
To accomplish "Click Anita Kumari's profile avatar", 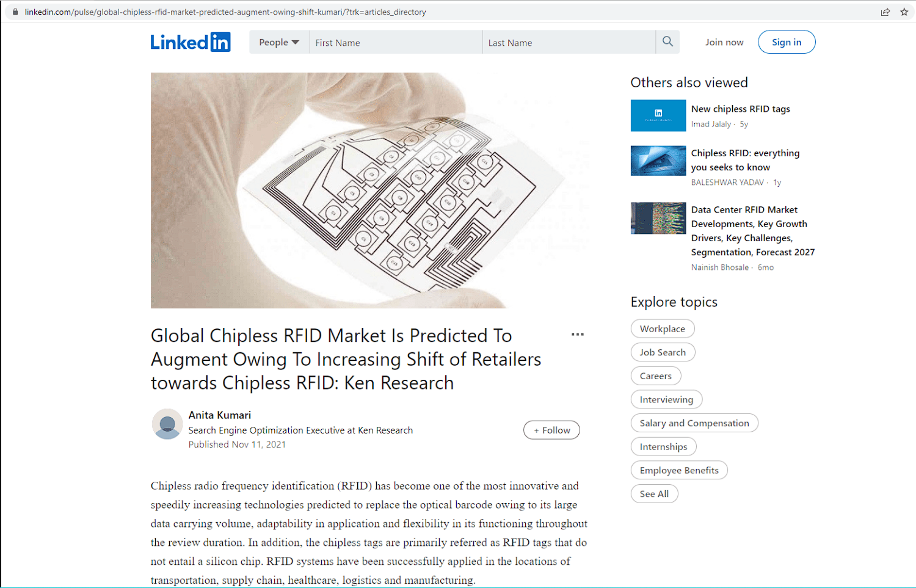I will (167, 424).
